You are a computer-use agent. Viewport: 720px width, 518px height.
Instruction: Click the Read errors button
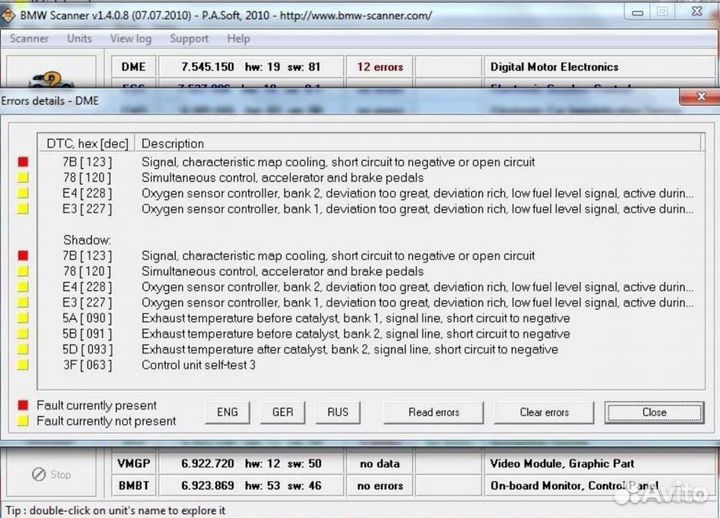click(x=433, y=412)
